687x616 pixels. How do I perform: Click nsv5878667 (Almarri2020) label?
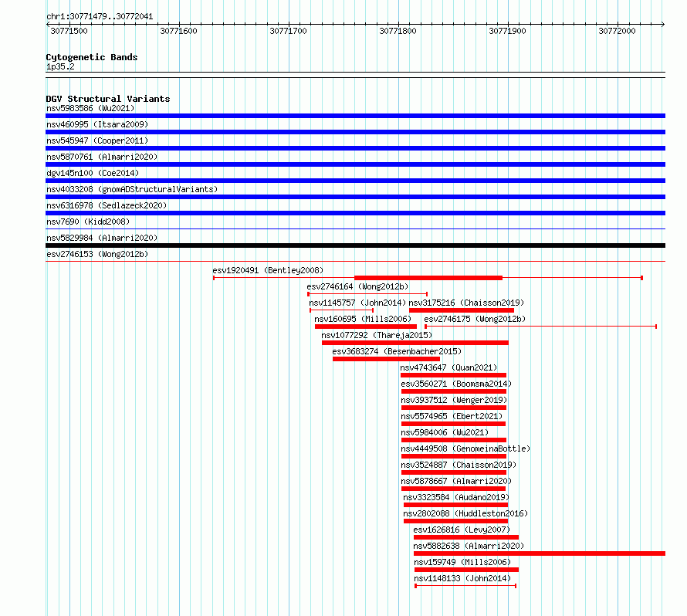[x=456, y=481]
